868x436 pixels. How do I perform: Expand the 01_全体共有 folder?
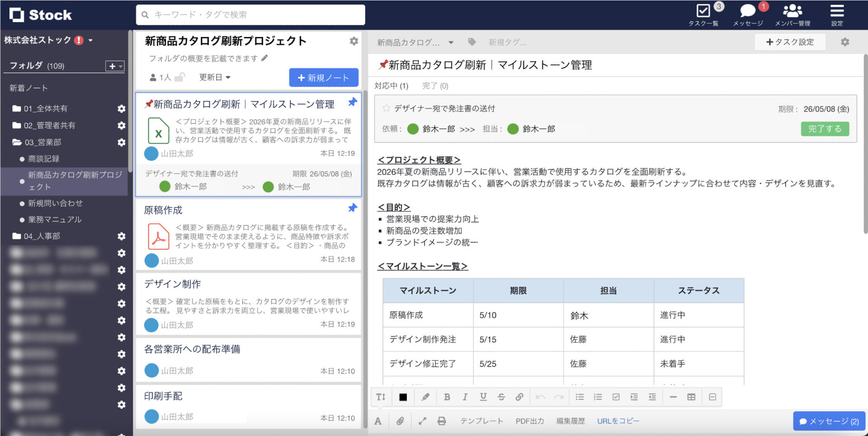click(x=17, y=108)
